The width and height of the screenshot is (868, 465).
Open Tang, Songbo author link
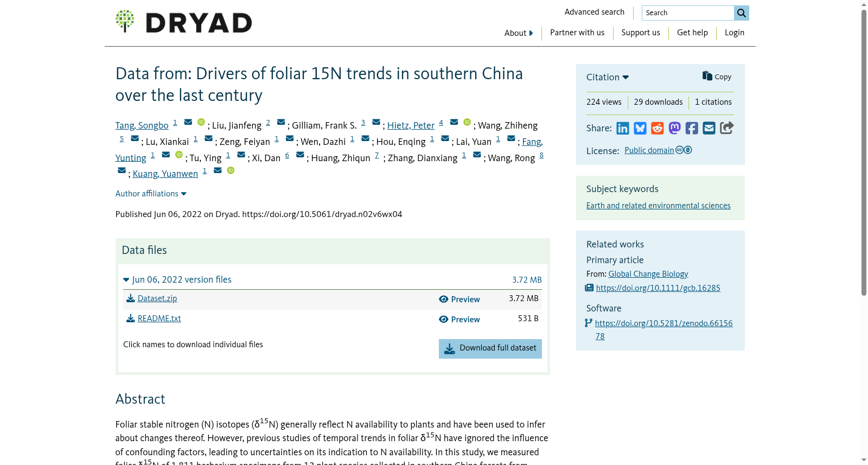142,125
